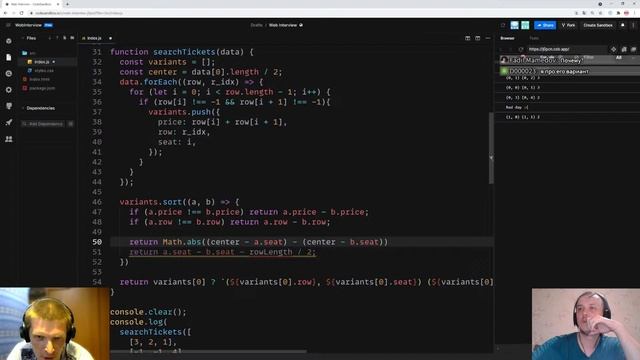
Task: Click line number 50 in the gutter
Action: (97, 242)
